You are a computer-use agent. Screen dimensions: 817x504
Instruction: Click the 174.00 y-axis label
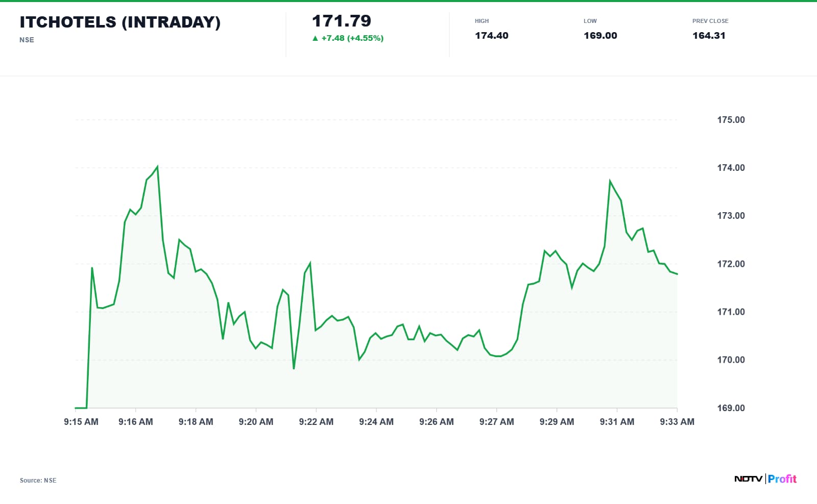[x=731, y=168]
